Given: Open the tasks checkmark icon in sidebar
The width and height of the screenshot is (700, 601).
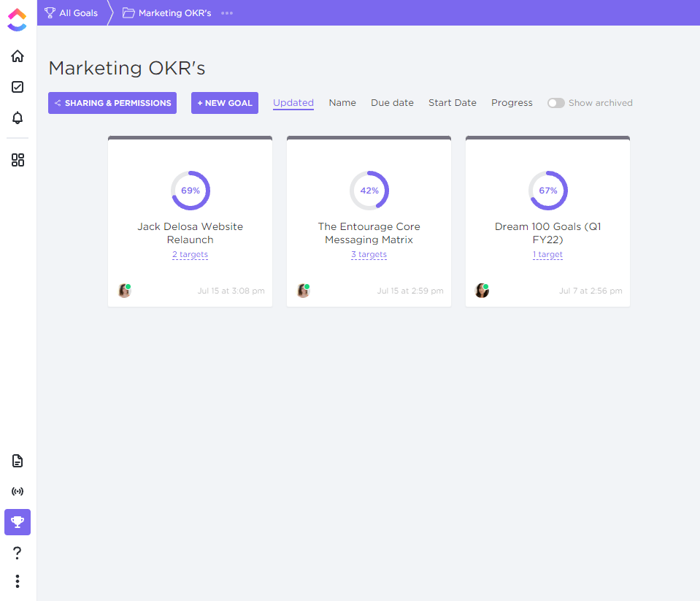Looking at the screenshot, I should click(18, 87).
